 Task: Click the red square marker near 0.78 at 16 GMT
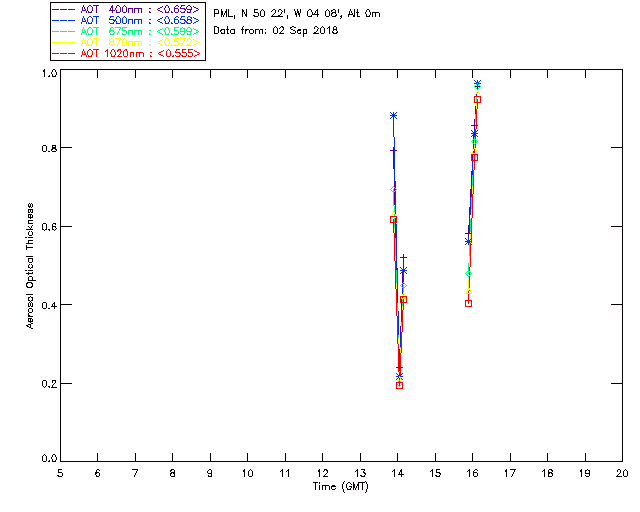click(x=474, y=158)
